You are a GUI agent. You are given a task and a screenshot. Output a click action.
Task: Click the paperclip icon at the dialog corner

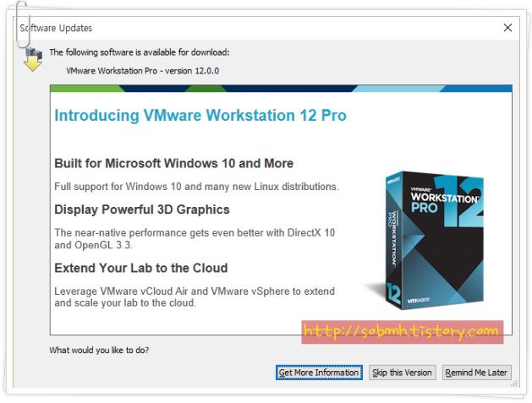click(x=22, y=24)
